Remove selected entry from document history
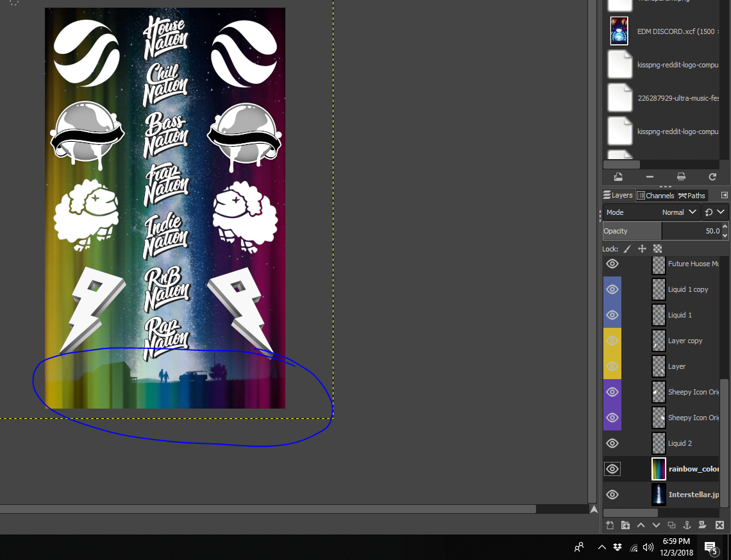This screenshot has width=731, height=560. [650, 176]
